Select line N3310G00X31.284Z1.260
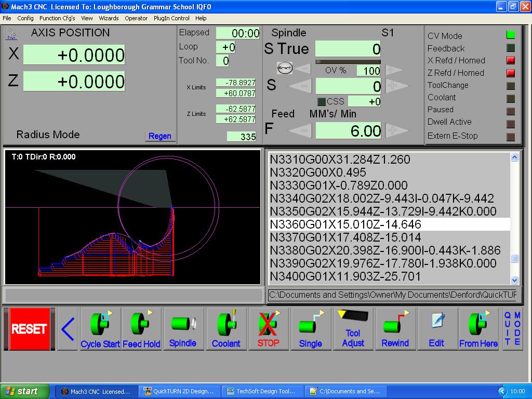The height and width of the screenshot is (399, 532). point(390,159)
